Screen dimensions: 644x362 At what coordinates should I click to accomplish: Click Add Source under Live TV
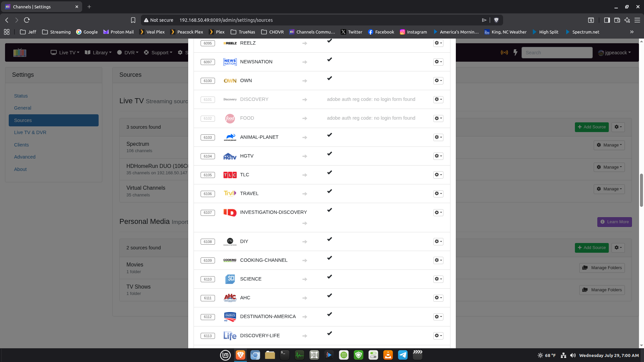pos(592,127)
